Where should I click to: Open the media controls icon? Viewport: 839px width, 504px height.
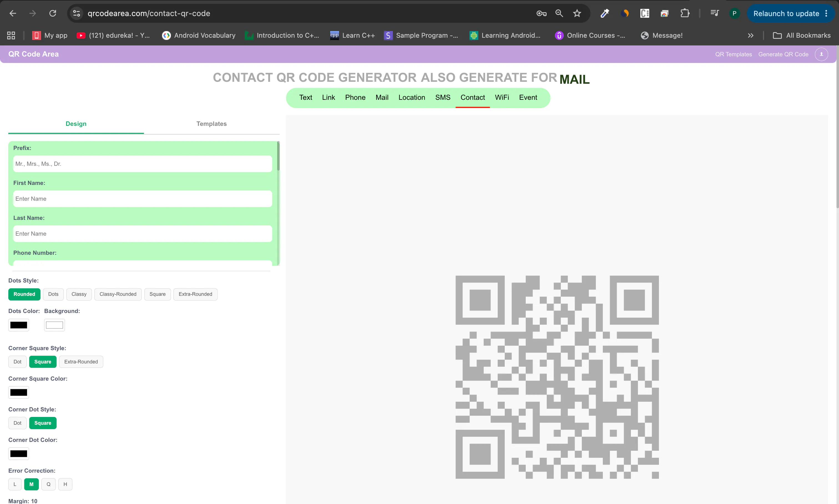(x=715, y=13)
